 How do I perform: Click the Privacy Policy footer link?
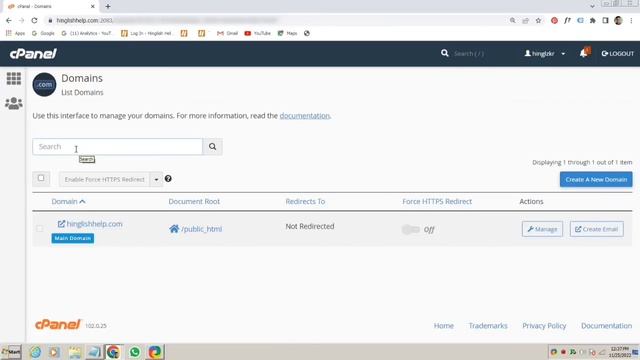[544, 326]
